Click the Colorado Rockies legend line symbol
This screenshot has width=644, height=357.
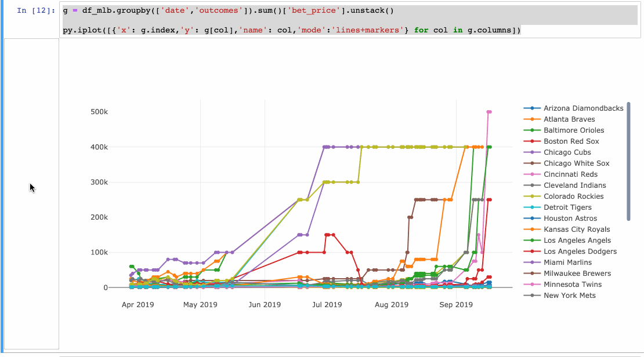(x=533, y=196)
